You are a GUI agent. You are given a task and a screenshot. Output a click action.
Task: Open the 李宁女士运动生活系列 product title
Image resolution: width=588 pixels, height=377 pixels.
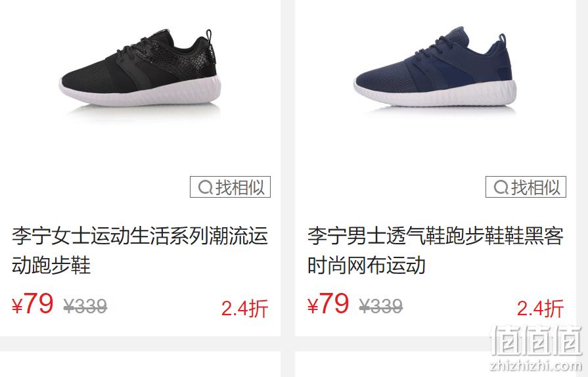click(140, 250)
